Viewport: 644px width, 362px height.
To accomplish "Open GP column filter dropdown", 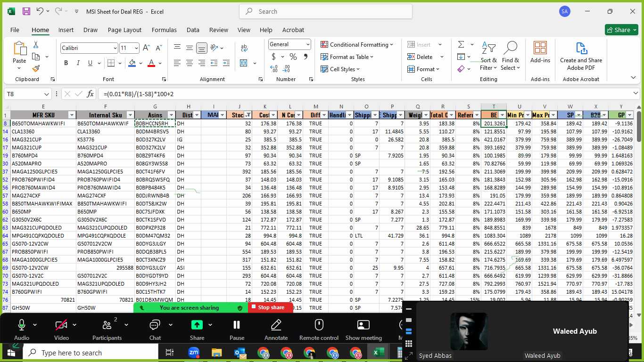I will 629,115.
